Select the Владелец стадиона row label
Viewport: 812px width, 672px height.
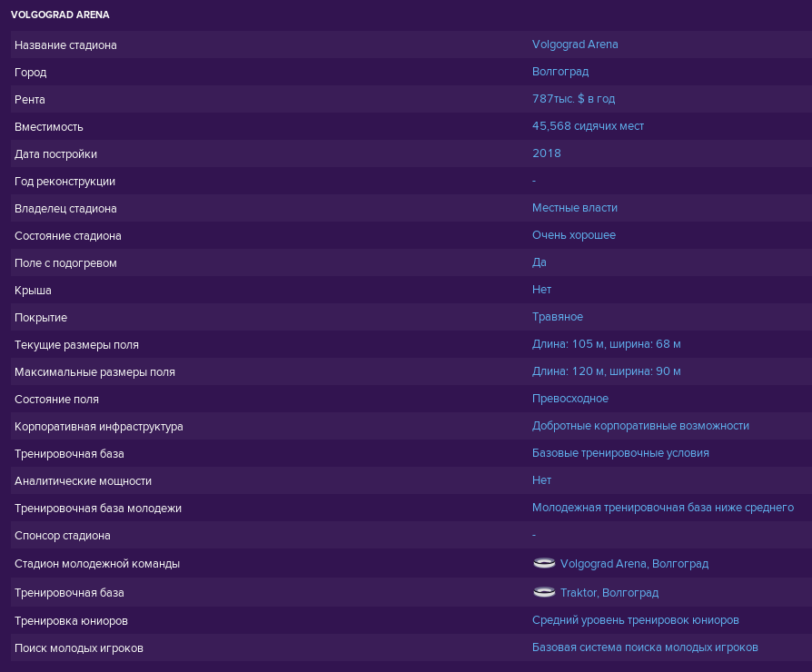click(x=65, y=209)
